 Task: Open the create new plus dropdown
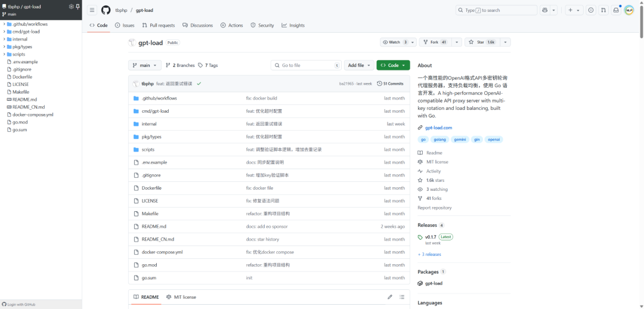574,10
